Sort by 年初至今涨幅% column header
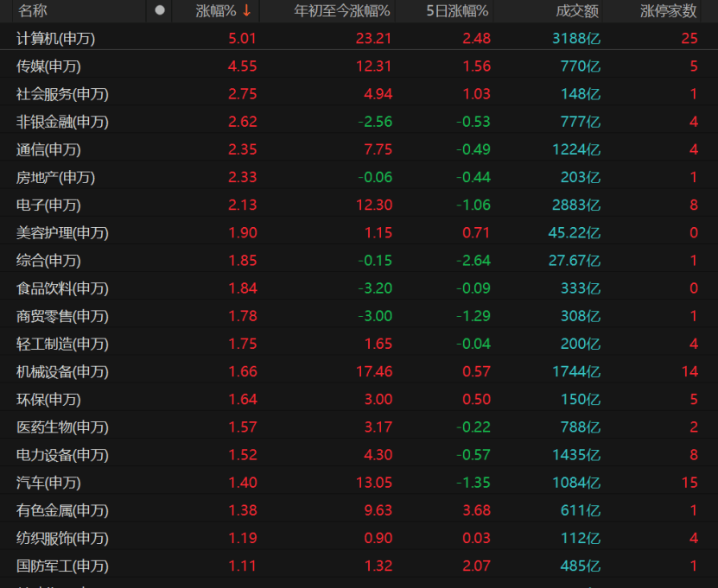Screen dimensions: 718x588 coord(341,10)
